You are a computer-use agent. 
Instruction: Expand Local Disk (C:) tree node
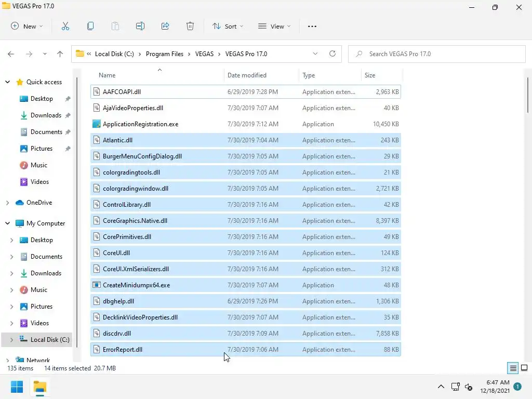coord(11,340)
